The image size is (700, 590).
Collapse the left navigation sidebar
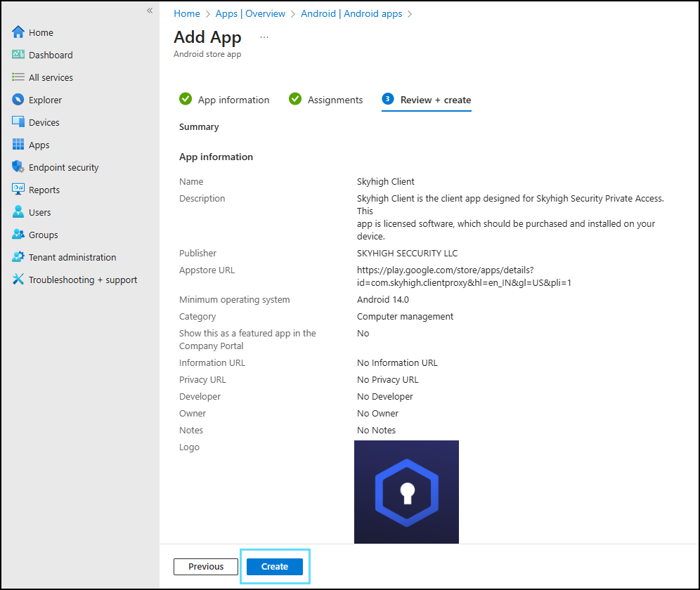(150, 11)
